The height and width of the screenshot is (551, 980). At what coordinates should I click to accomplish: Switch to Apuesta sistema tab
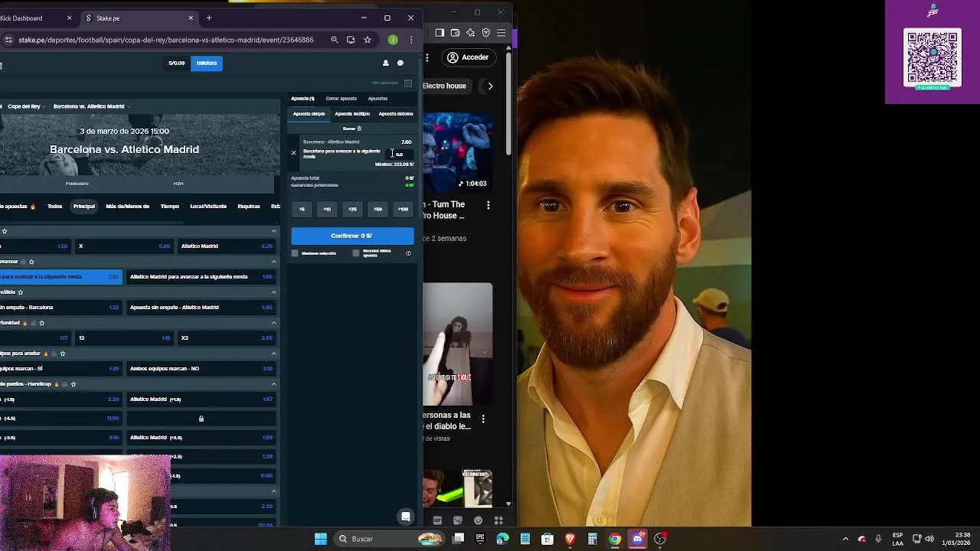pyautogui.click(x=396, y=114)
